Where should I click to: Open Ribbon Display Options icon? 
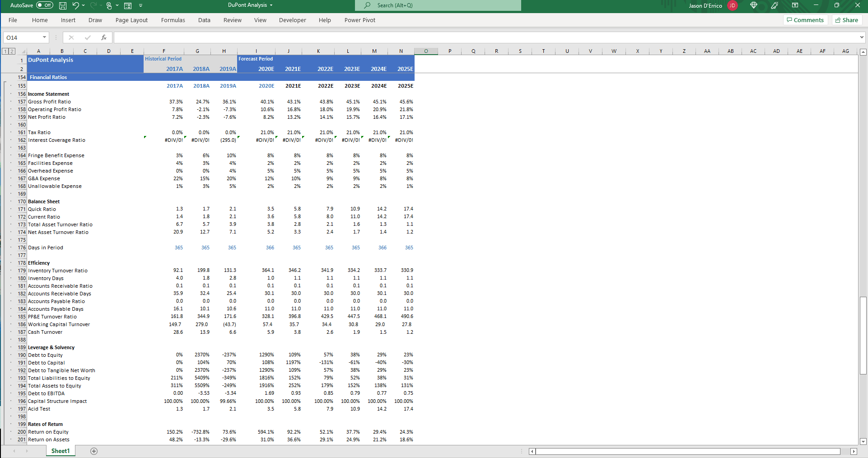coord(795,5)
